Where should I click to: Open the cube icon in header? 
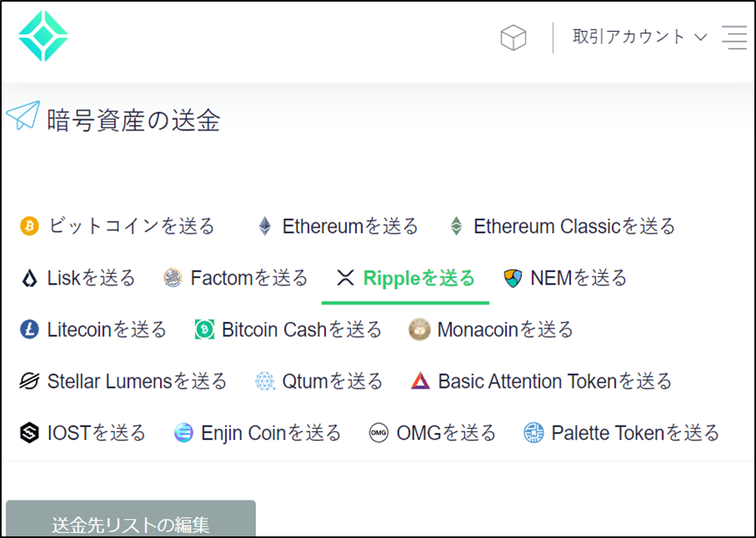(x=514, y=37)
